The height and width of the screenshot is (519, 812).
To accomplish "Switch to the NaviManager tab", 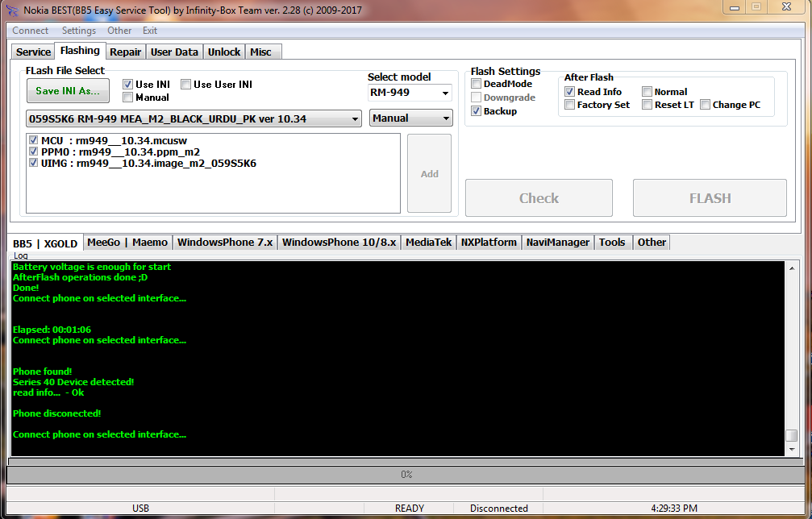I will point(558,242).
